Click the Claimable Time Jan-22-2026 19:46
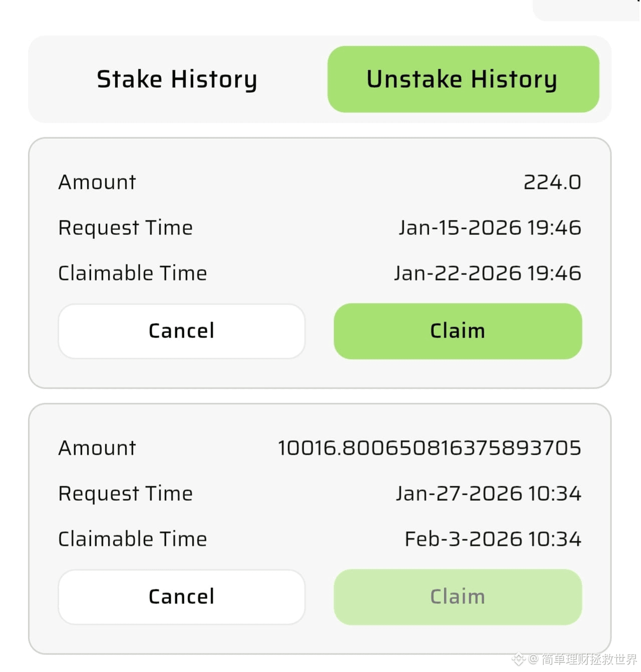 tap(486, 273)
